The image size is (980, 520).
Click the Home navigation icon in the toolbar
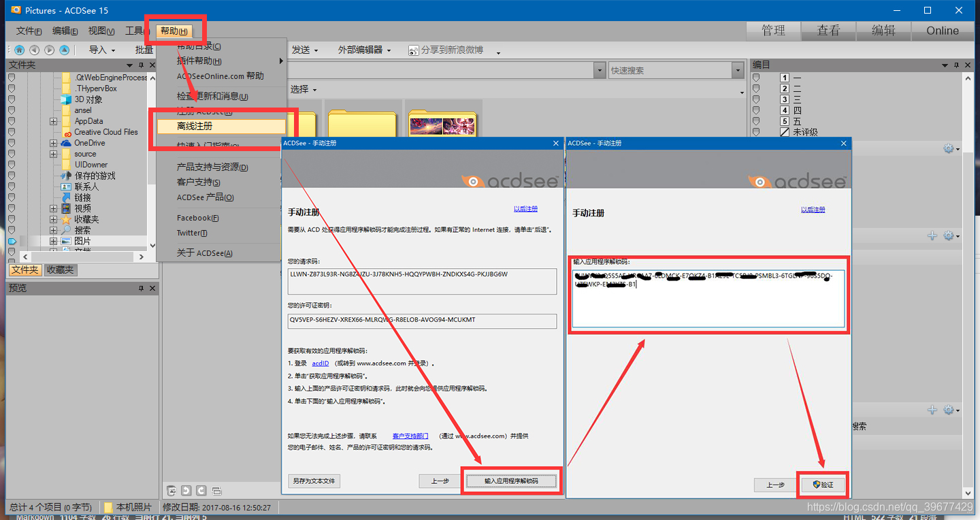coord(19,50)
